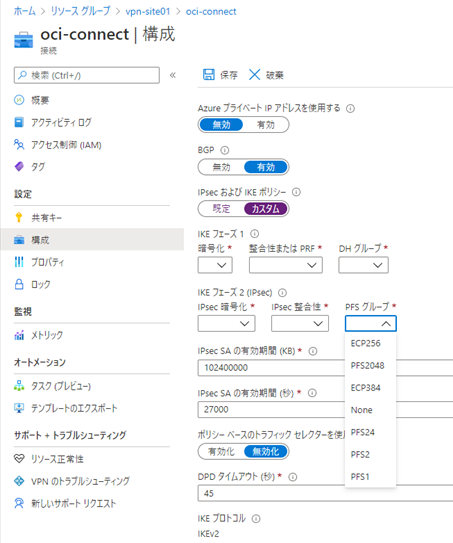Image resolution: width=453 pixels, height=543 pixels.
Task: Go to リソース グループ breadcrumb link
Action: tap(80, 11)
